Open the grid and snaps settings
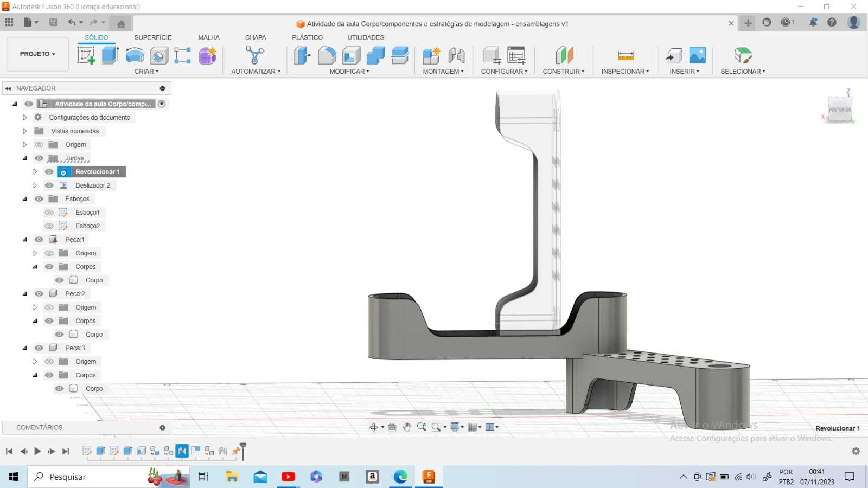This screenshot has height=488, width=868. tap(473, 427)
